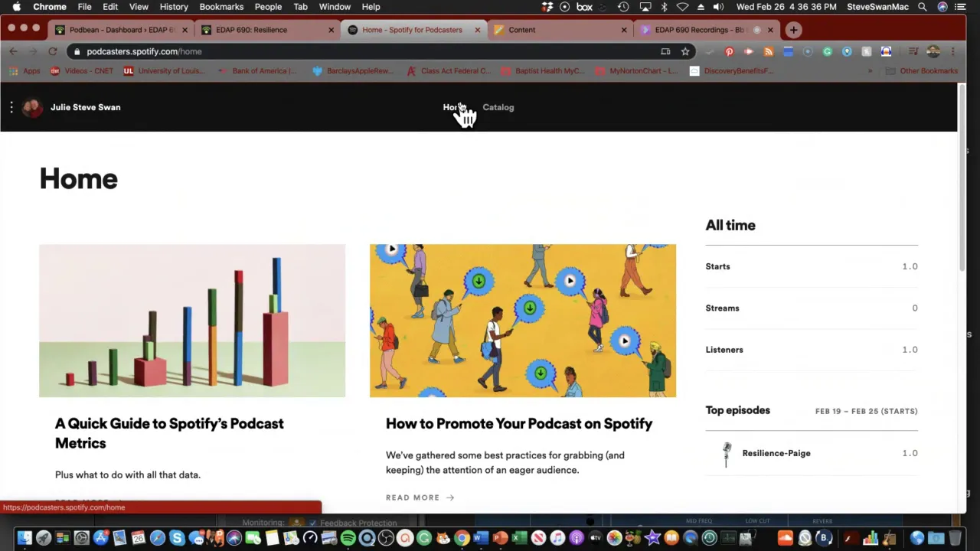Expand the hidden bookmarks chevron
The image size is (980, 551).
coord(870,70)
